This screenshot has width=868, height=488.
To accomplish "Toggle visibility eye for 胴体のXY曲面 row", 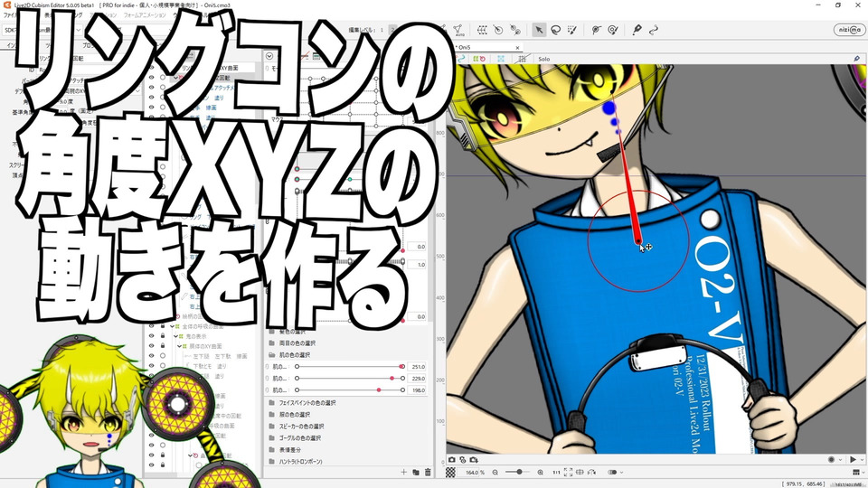I will (151, 346).
